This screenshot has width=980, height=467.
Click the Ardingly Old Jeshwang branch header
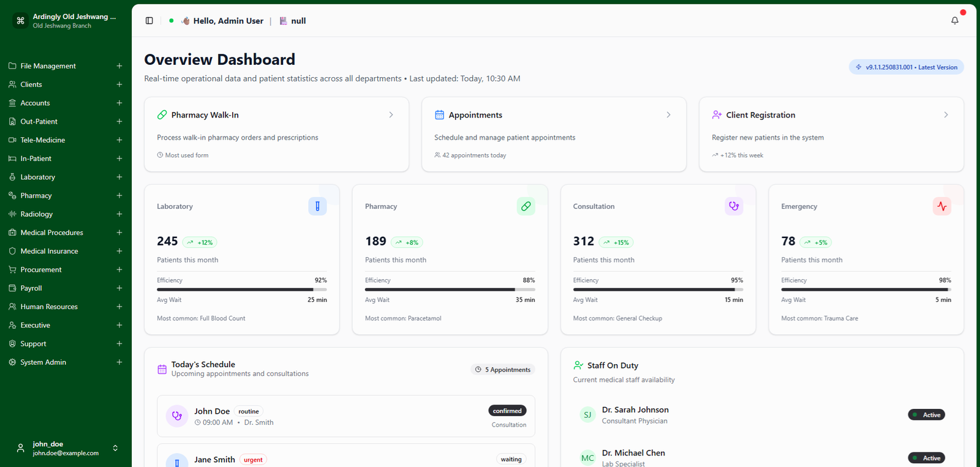(66, 21)
